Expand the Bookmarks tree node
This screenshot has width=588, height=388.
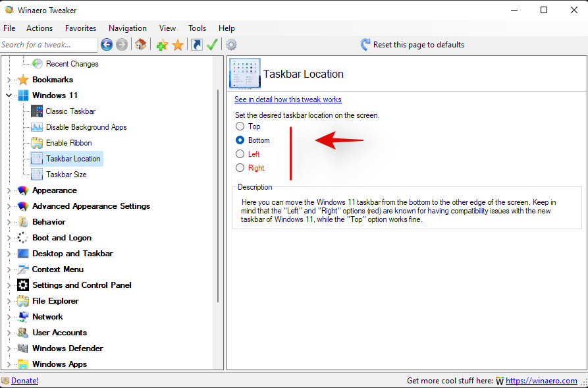tap(9, 80)
